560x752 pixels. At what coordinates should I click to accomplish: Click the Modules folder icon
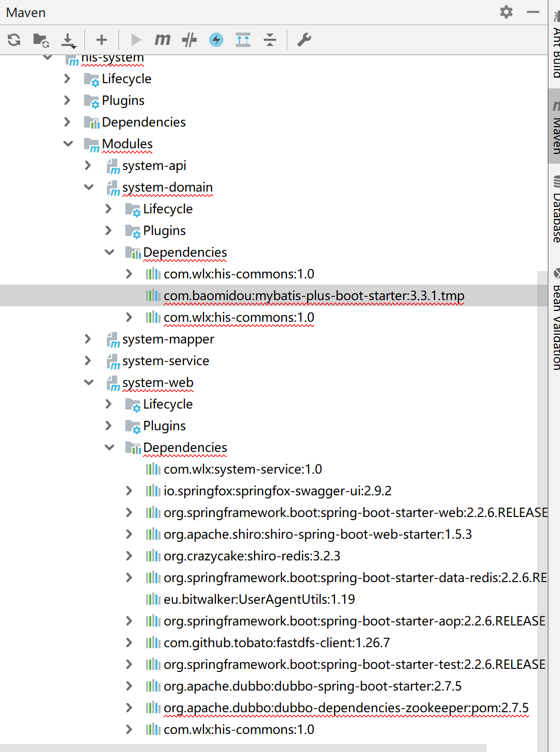pos(91,145)
